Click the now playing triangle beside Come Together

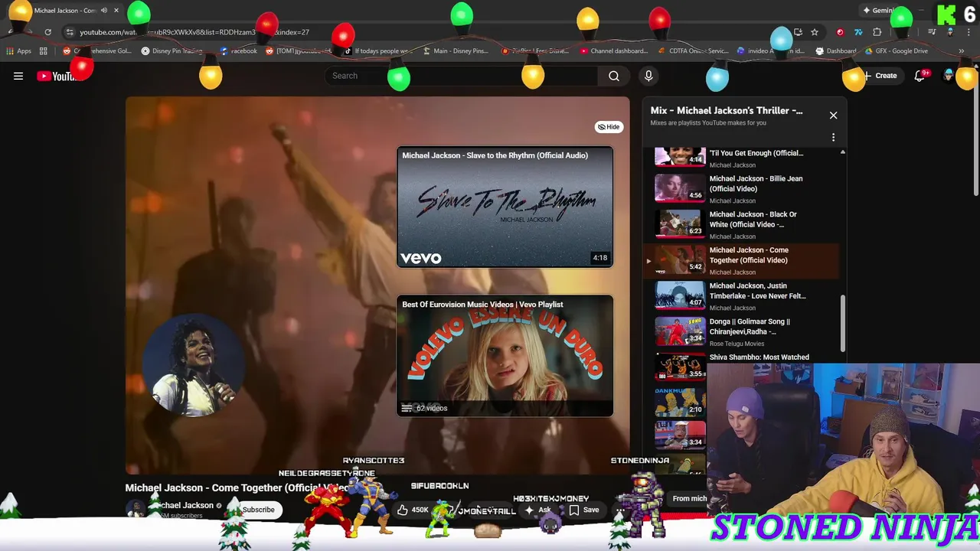[648, 261]
